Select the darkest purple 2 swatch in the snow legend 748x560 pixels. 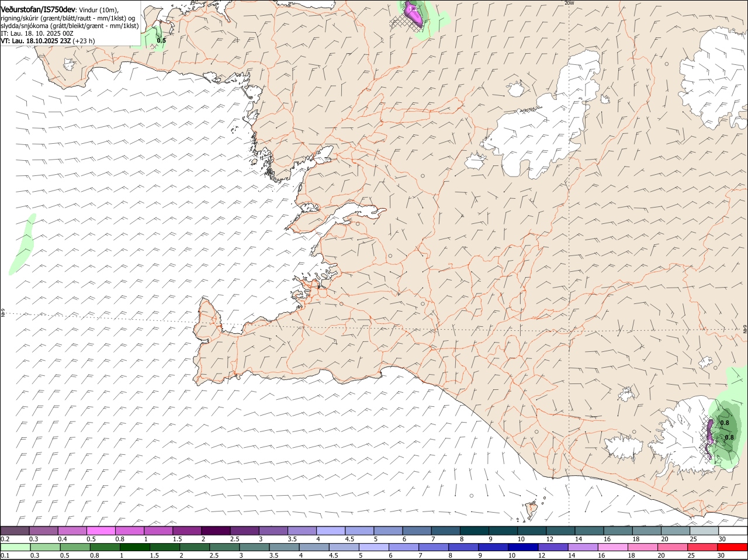pyautogui.click(x=216, y=531)
